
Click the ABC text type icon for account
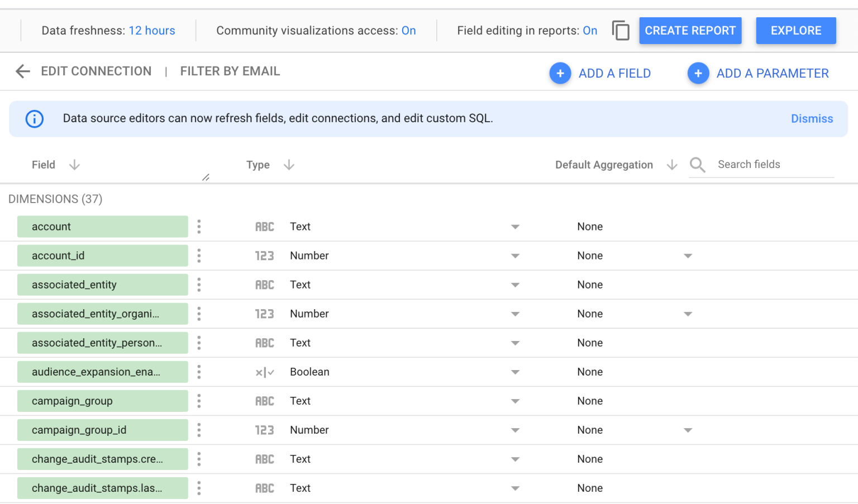(x=265, y=227)
